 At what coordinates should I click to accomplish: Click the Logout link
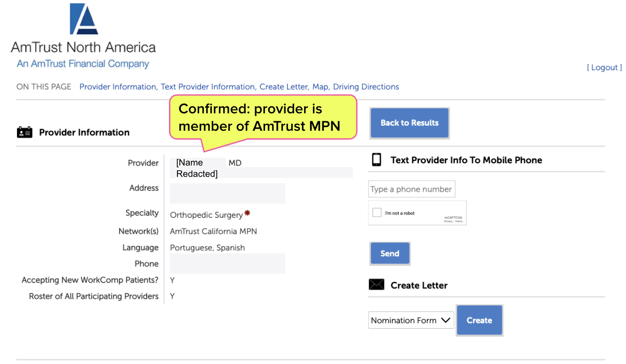tap(604, 68)
